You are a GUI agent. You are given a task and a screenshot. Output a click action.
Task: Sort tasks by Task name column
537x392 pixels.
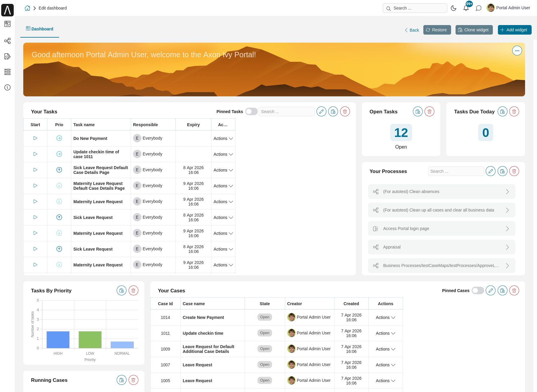(101, 125)
